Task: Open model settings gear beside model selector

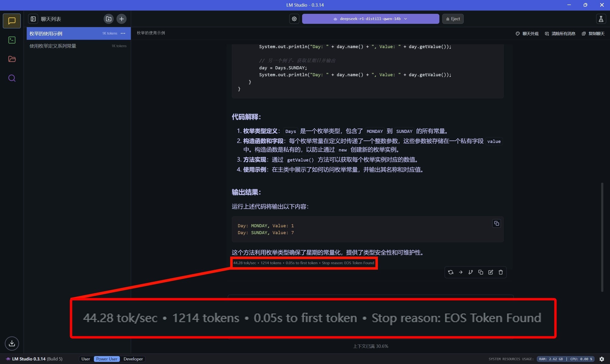Action: pyautogui.click(x=294, y=19)
